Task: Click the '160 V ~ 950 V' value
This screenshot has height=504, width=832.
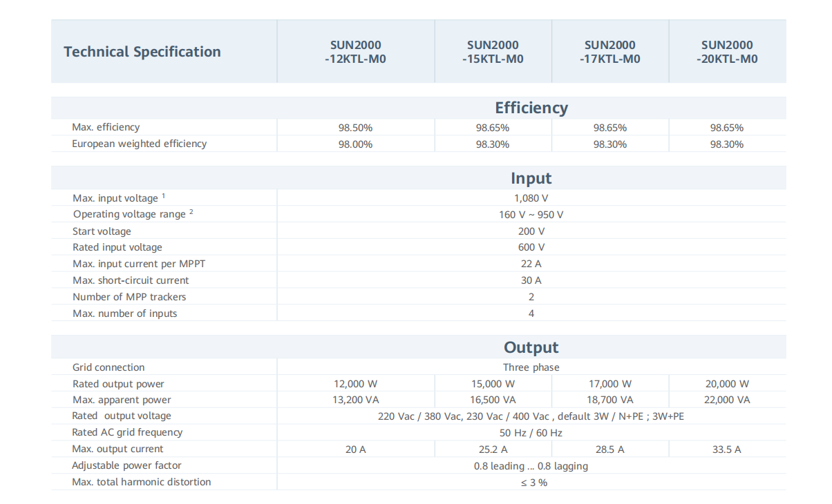Action: pyautogui.click(x=531, y=215)
